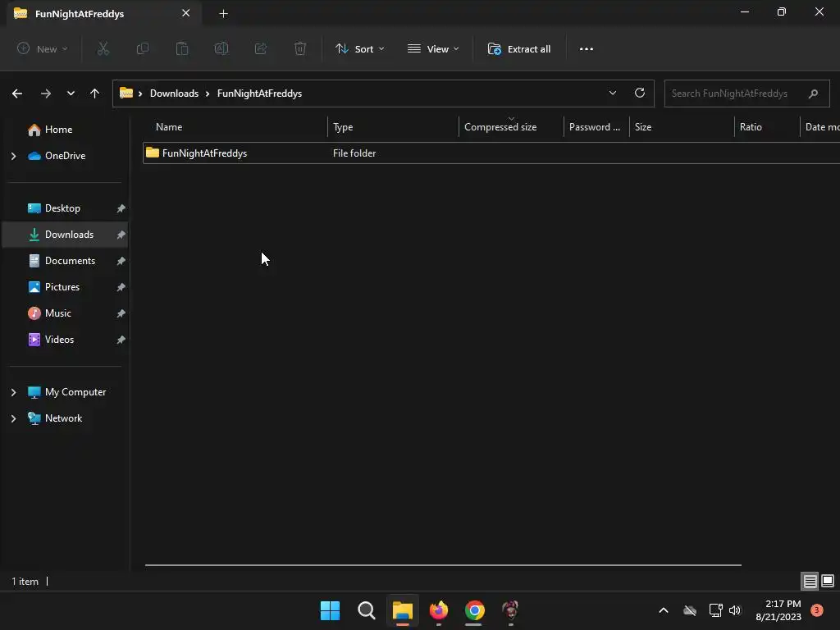Refresh the current folder view
This screenshot has width=840, height=630.
pos(640,94)
